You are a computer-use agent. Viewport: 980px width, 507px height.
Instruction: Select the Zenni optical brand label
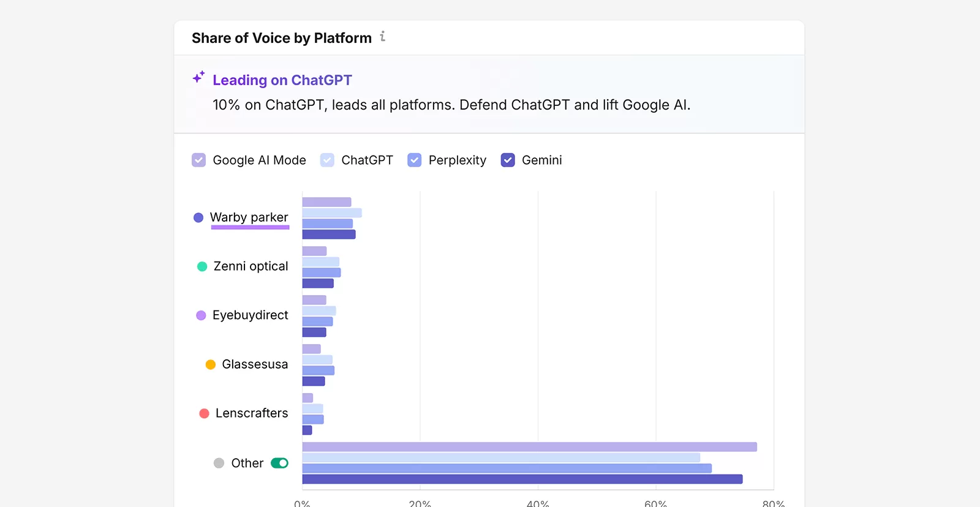(251, 266)
